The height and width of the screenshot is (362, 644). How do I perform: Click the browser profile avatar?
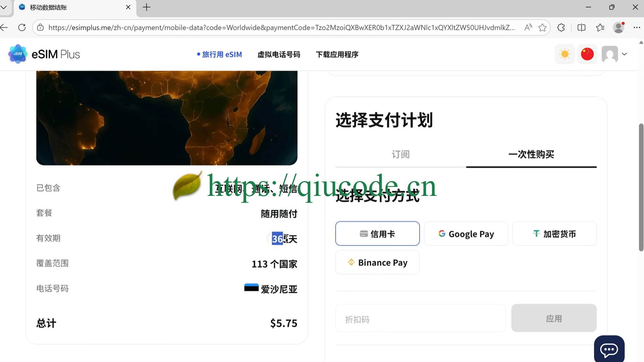click(x=618, y=27)
